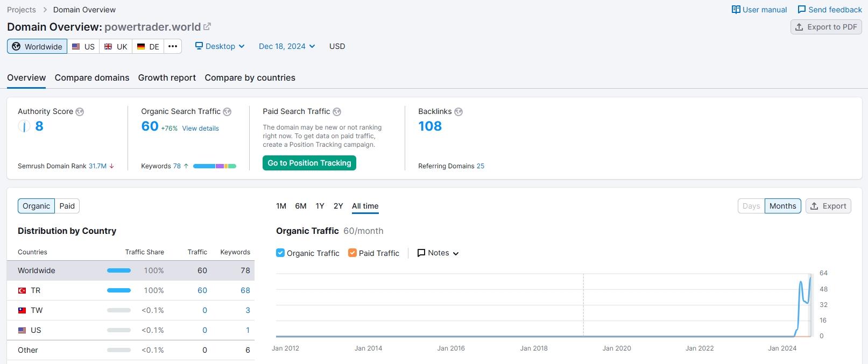The height and width of the screenshot is (364, 868).
Task: Click Referring Domains value 25
Action: [481, 166]
